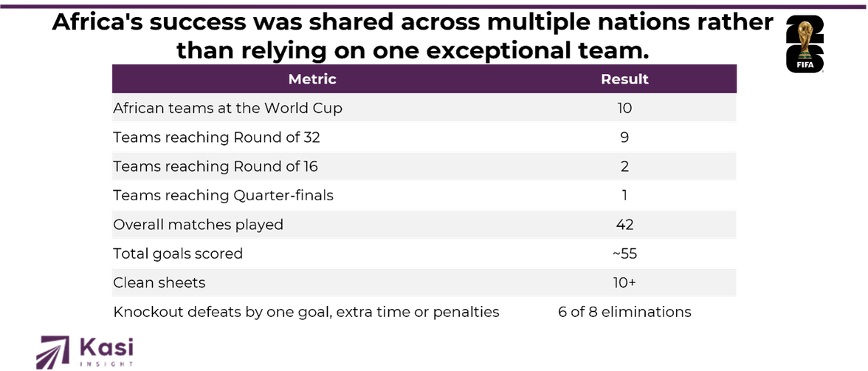
Task: Click the Total goals scored label
Action: pos(178,254)
